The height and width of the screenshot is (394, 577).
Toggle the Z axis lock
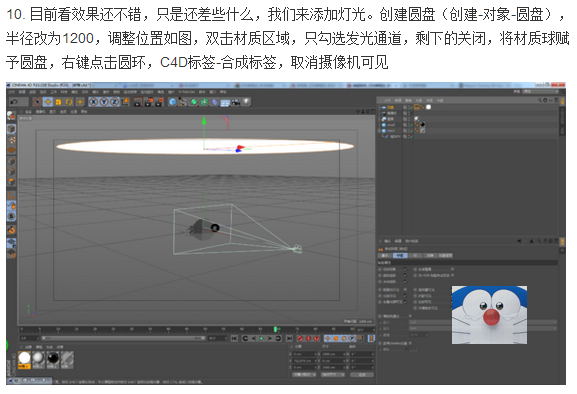click(x=114, y=102)
